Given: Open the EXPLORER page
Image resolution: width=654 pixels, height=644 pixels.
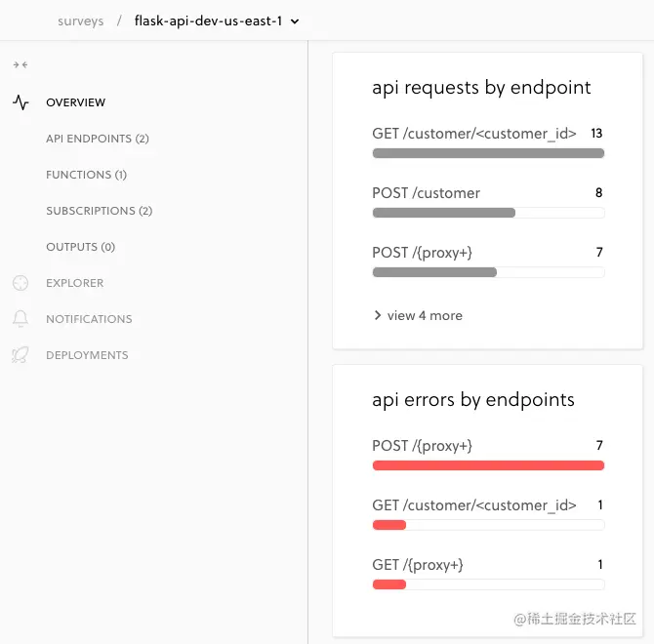Looking at the screenshot, I should click(x=74, y=283).
